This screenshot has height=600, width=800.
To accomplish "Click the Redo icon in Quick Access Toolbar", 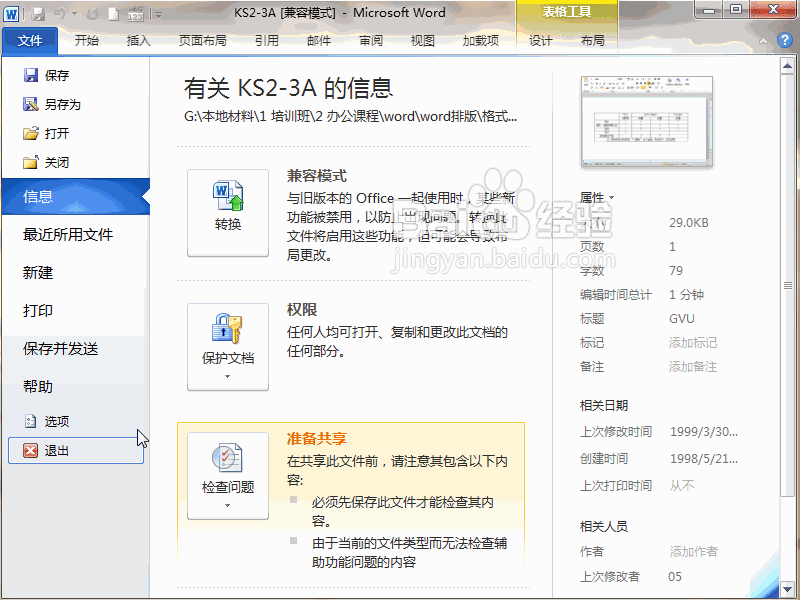I will (x=92, y=14).
